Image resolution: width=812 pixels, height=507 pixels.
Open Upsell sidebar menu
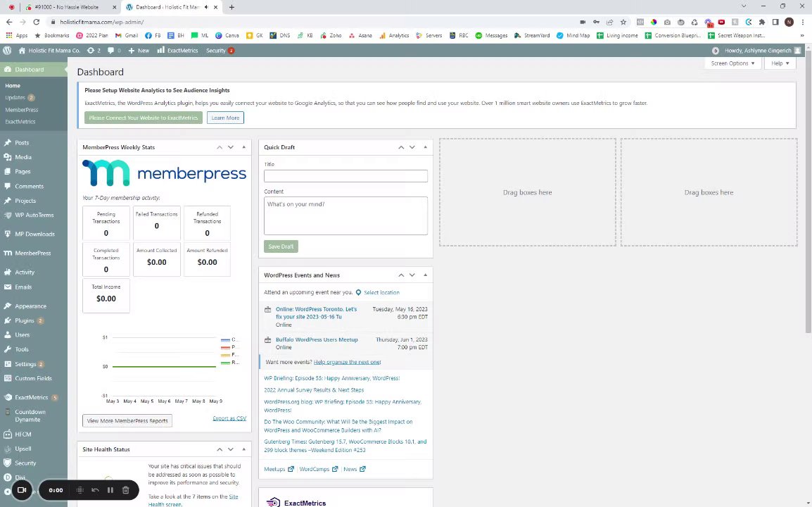click(x=23, y=449)
